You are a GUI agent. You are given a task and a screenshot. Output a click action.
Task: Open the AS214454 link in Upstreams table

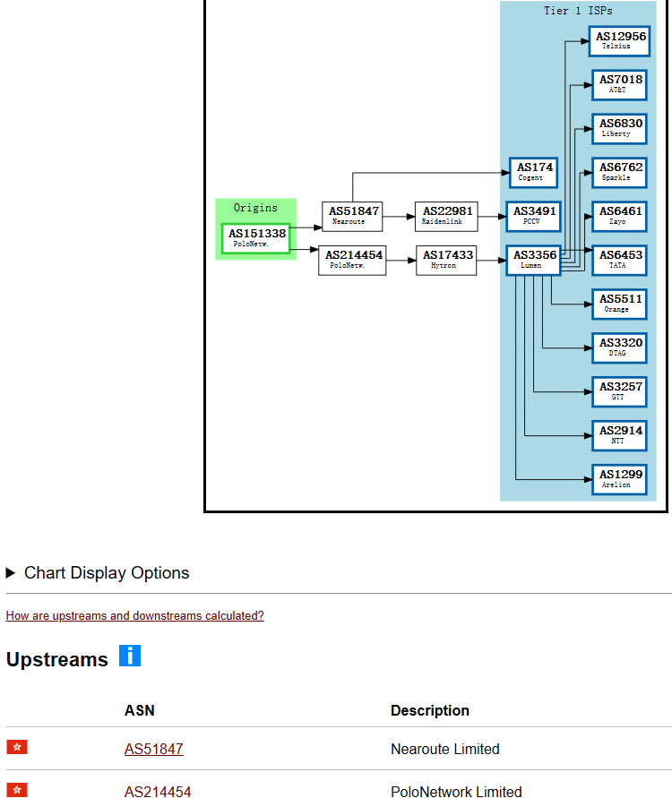click(x=158, y=792)
